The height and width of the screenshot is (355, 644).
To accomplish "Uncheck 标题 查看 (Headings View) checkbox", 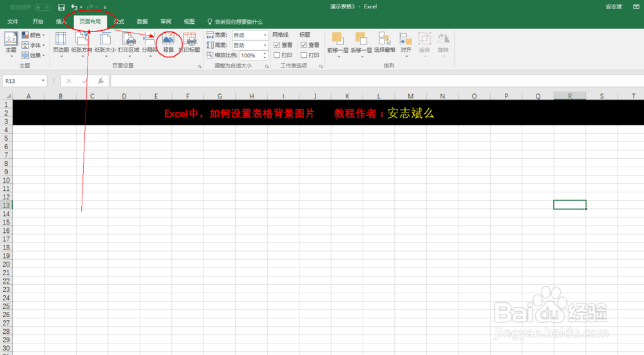I will (304, 45).
